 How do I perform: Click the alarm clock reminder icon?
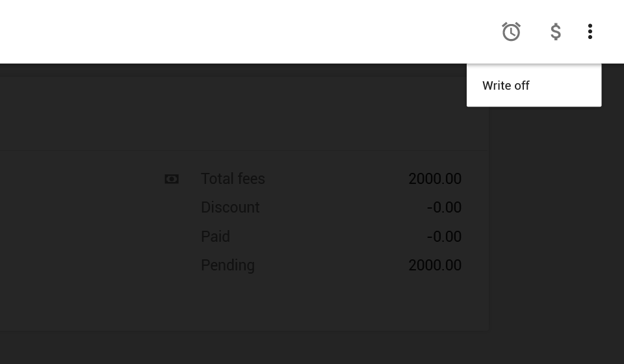click(x=511, y=32)
